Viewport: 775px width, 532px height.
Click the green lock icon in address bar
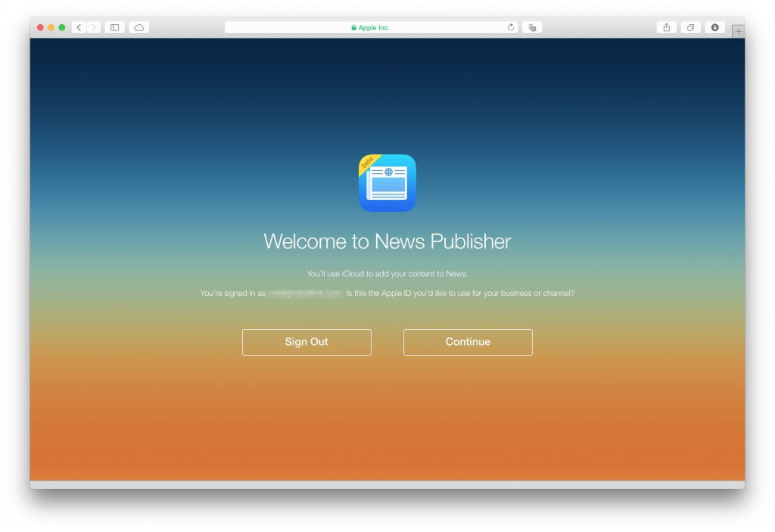pos(354,28)
